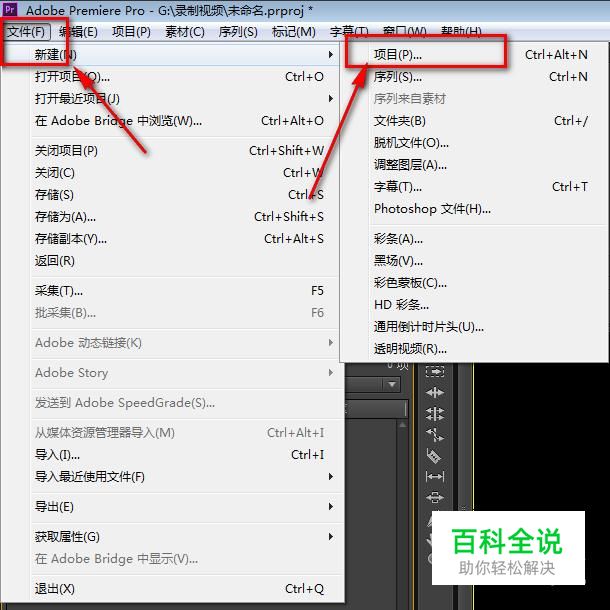Open the 素材(C) menu

click(184, 31)
